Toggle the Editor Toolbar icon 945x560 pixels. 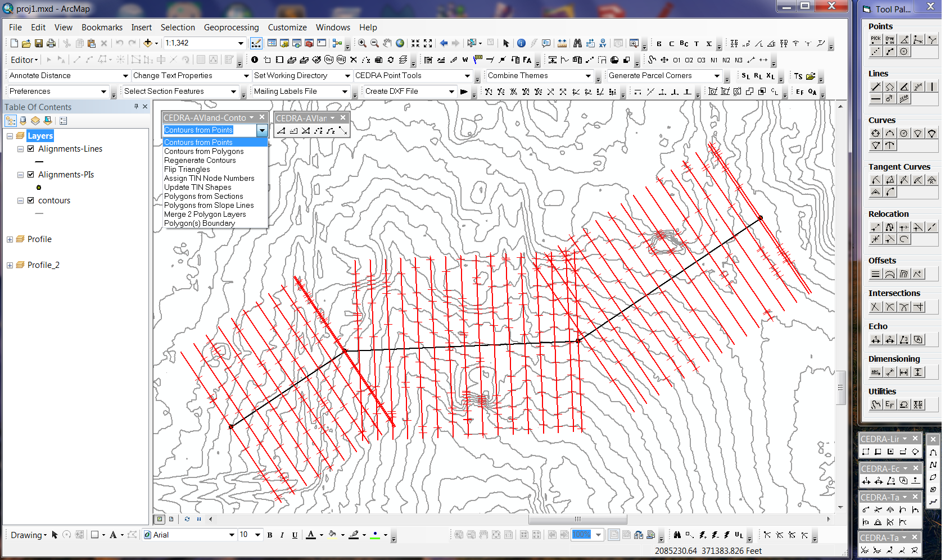click(x=256, y=43)
